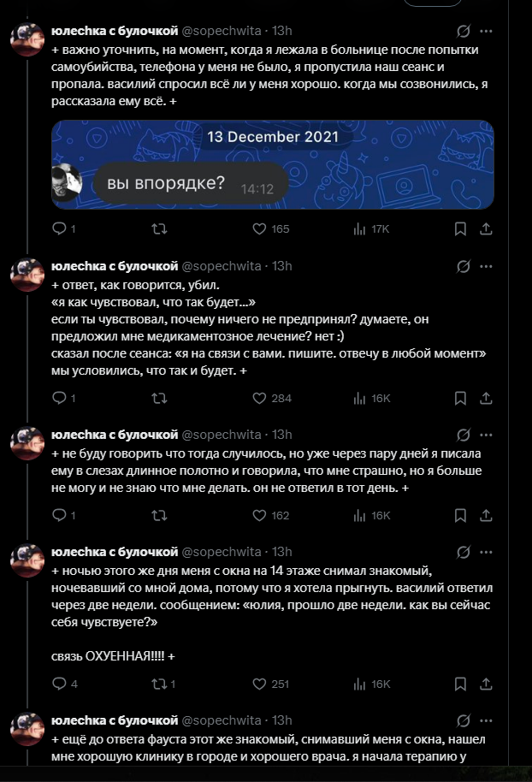Bookmark the tweet with 251 likes
Screen dimensions: 532x782
pyautogui.click(x=460, y=684)
